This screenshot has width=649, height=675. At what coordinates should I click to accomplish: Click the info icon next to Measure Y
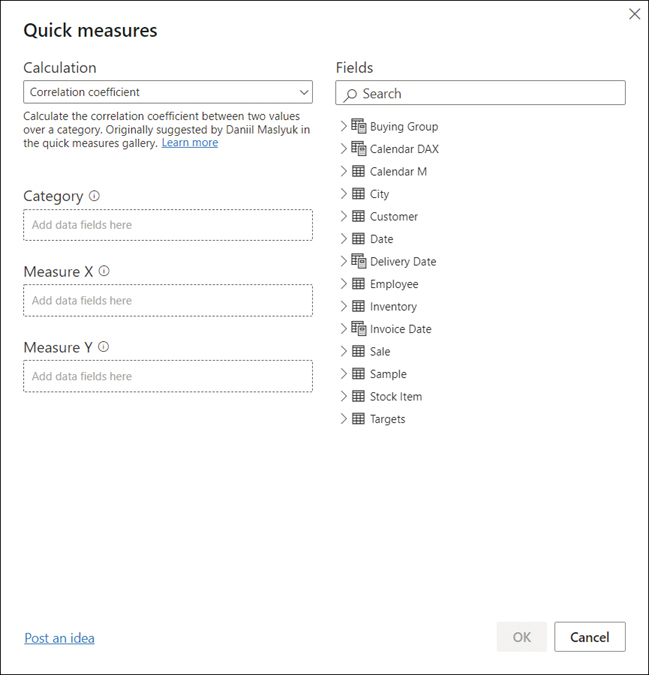pyautogui.click(x=103, y=347)
